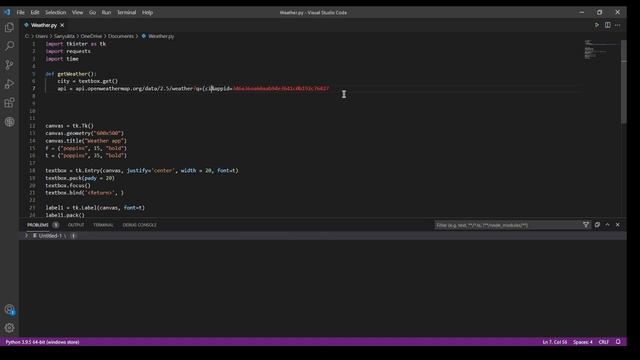Open the Selection menu
This screenshot has width=640, height=360.
pos(56,13)
